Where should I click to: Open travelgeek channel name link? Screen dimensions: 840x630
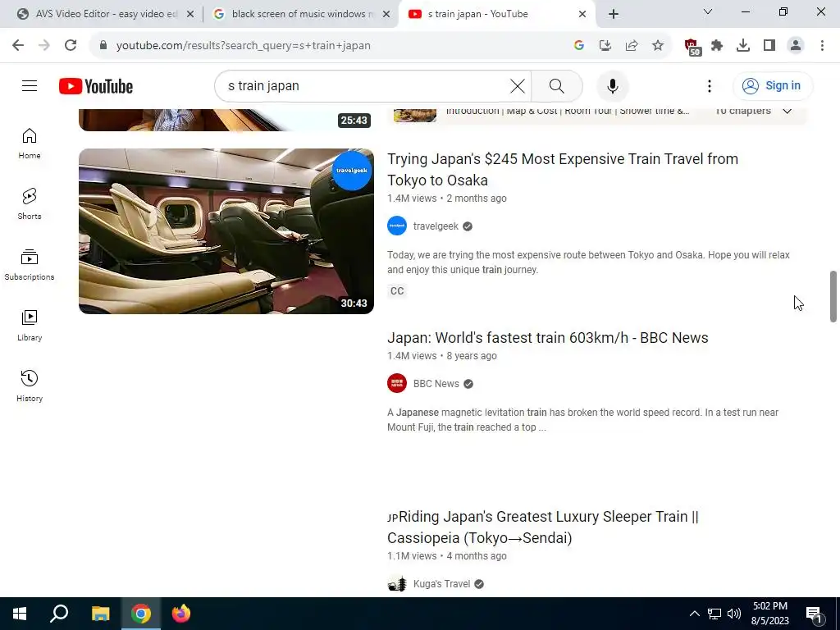click(436, 226)
